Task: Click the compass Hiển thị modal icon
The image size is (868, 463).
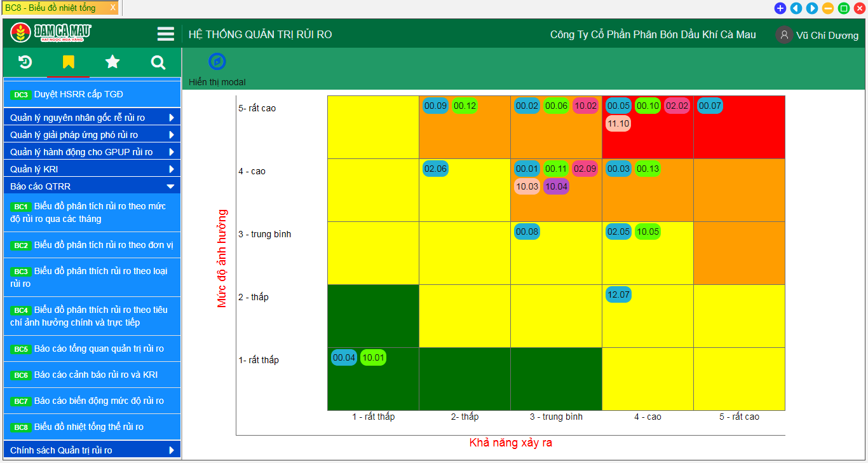Action: (x=217, y=62)
